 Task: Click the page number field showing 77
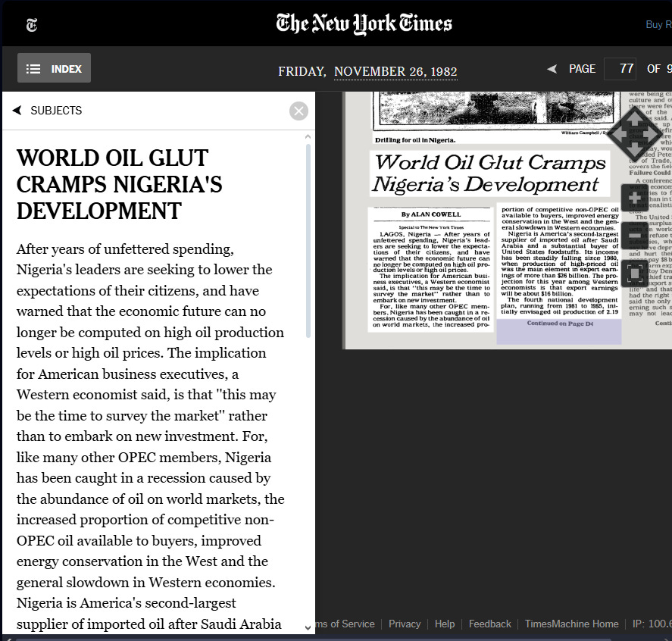[x=620, y=68]
